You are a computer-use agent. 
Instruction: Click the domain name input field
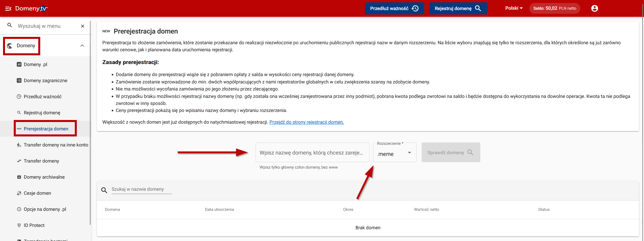tap(312, 153)
